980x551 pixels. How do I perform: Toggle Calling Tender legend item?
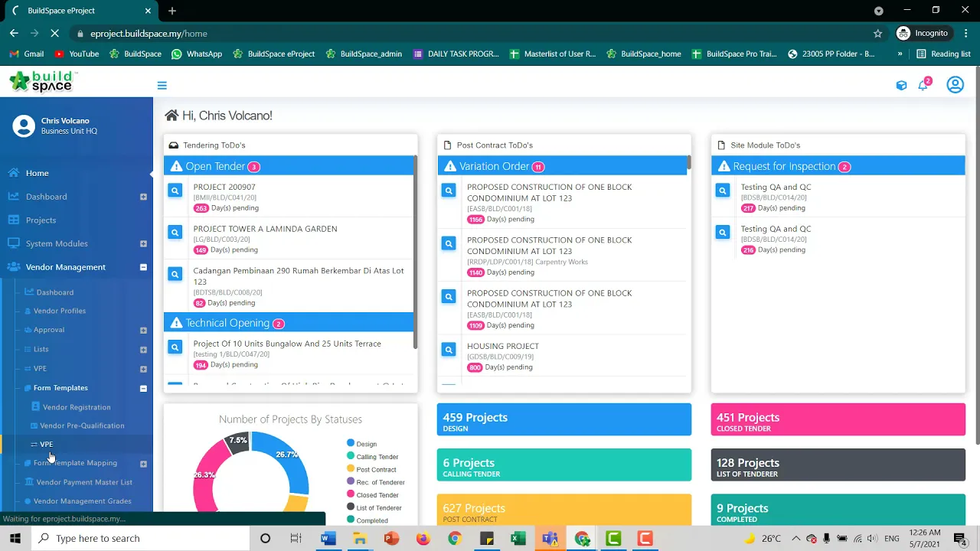click(x=373, y=457)
